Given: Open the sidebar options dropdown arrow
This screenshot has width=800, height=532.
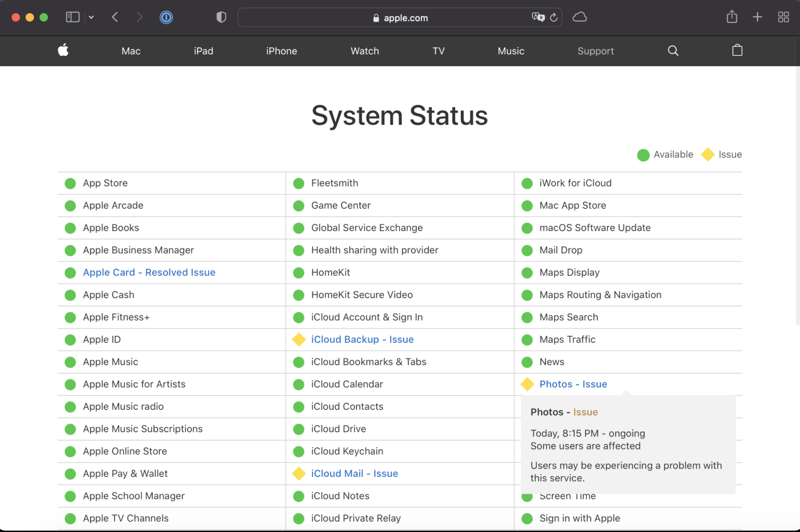Looking at the screenshot, I should (91, 17).
